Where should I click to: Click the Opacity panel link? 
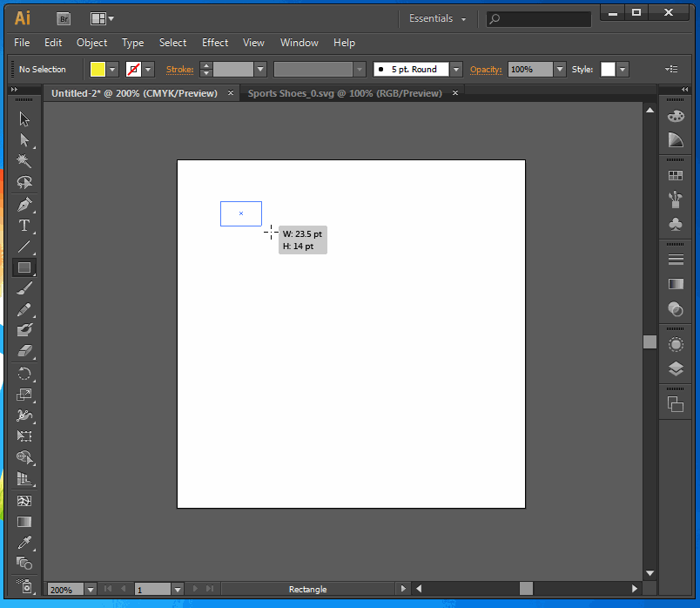click(x=486, y=70)
